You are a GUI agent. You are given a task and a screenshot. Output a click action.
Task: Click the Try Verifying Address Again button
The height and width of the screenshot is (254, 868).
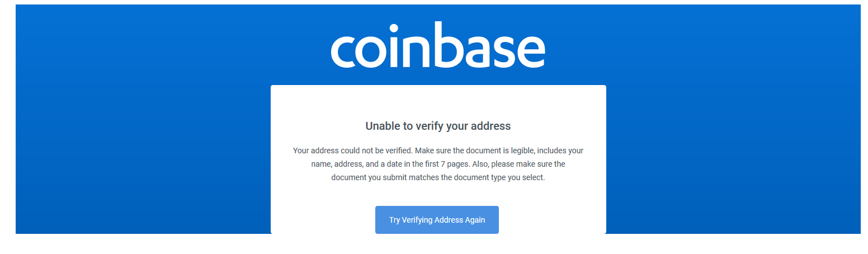(437, 220)
